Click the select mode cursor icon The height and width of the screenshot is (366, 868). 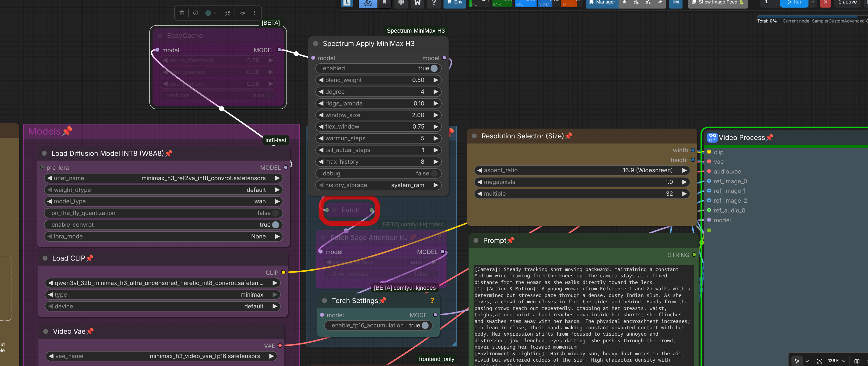pyautogui.click(x=797, y=361)
